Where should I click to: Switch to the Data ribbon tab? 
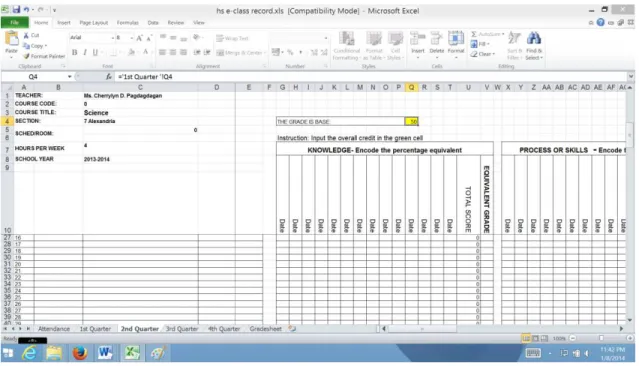coord(153,23)
